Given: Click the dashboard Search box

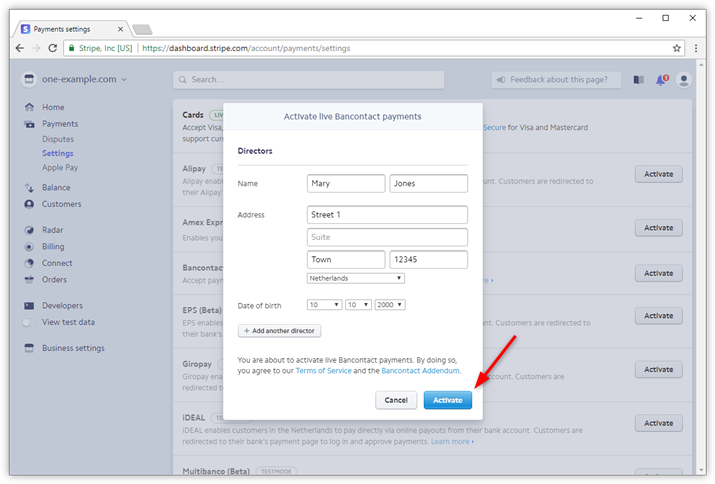Looking at the screenshot, I should click(x=309, y=80).
